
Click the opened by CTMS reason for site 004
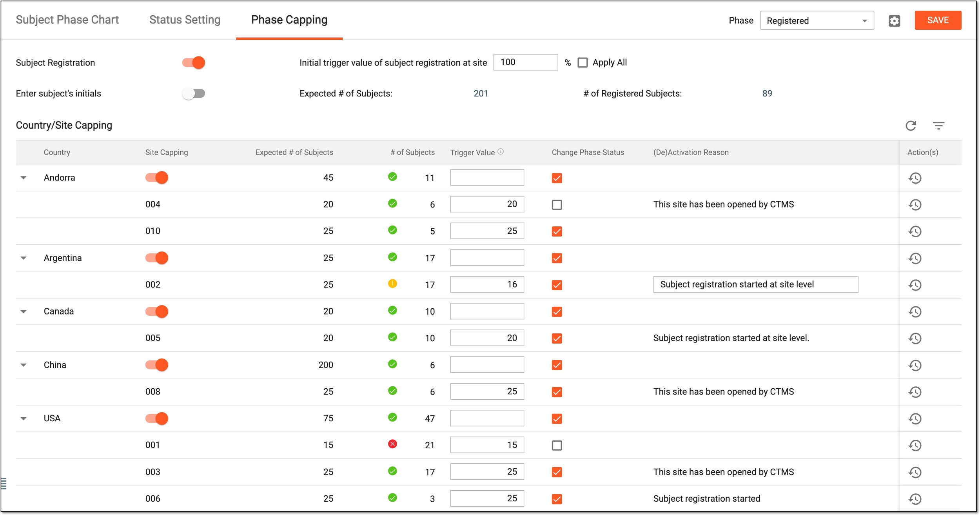pos(723,204)
